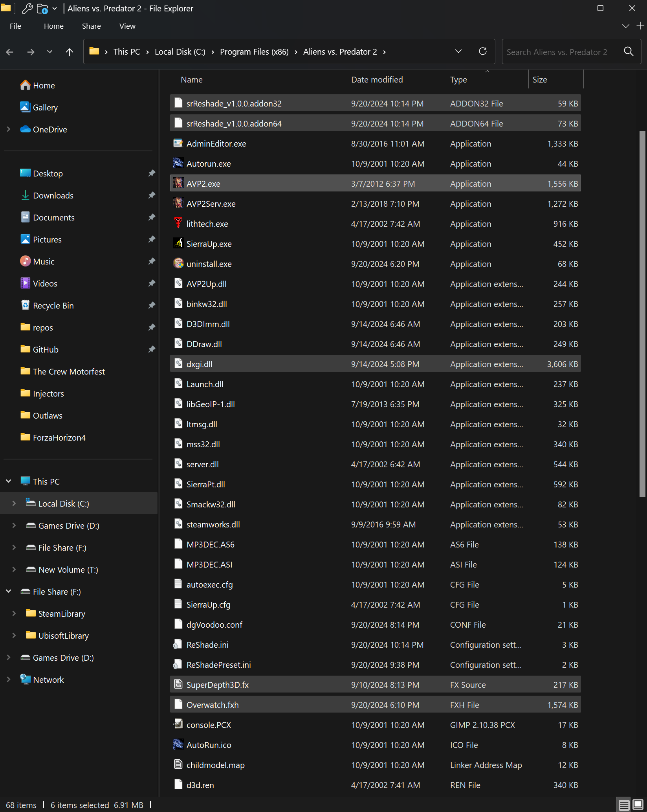
Task: Navigate to Program Files (x86) breadcrumb
Action: tap(254, 52)
